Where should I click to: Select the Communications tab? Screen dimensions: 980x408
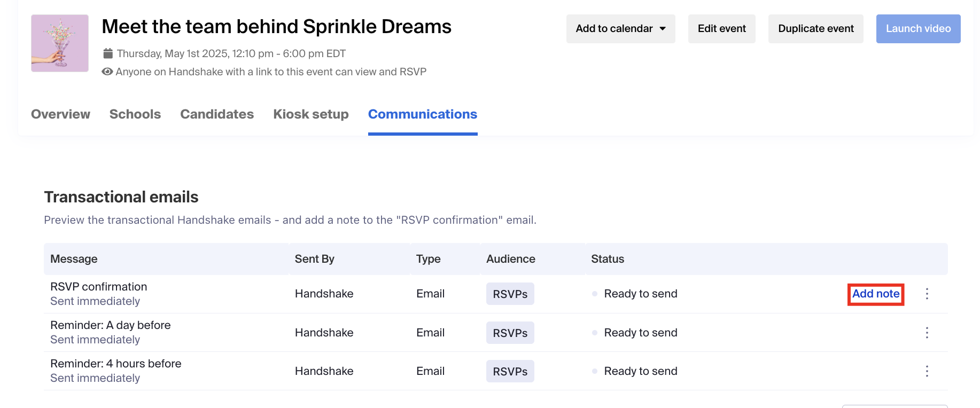click(x=423, y=114)
